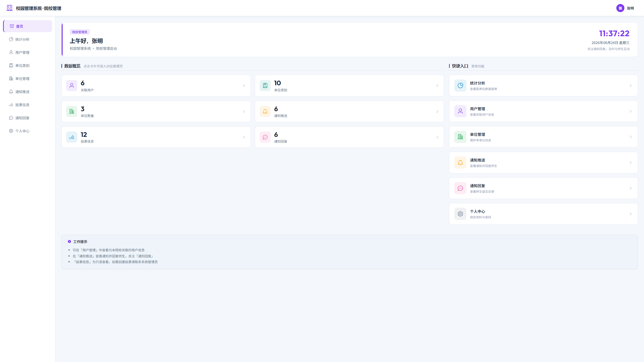644x362 pixels.
Task: Click the building icon in 单位管理 shortcut
Action: coord(460,137)
